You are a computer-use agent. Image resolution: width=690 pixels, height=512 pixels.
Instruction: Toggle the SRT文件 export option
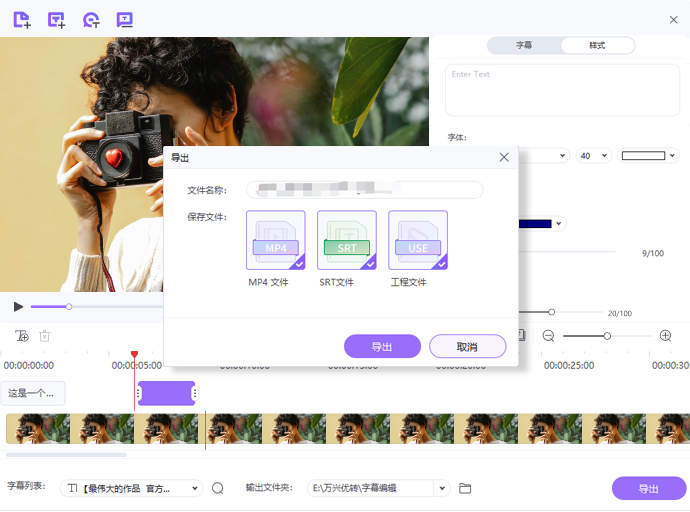tap(347, 240)
